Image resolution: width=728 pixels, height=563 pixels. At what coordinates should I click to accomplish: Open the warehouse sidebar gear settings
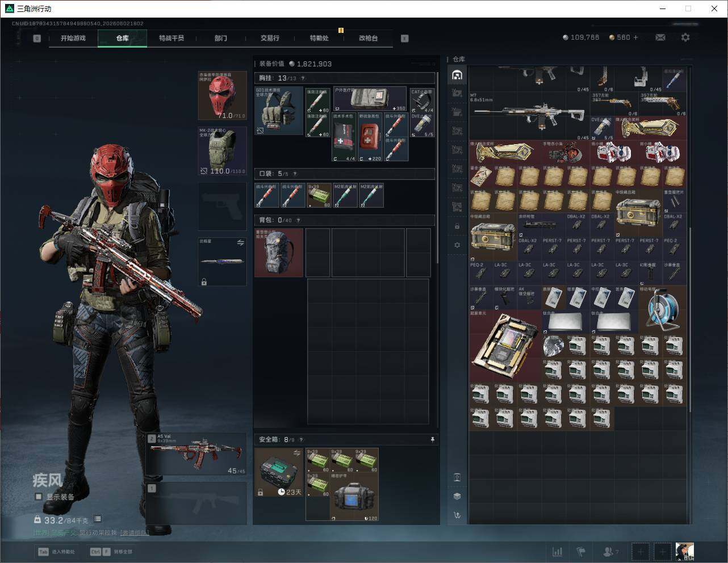[457, 245]
